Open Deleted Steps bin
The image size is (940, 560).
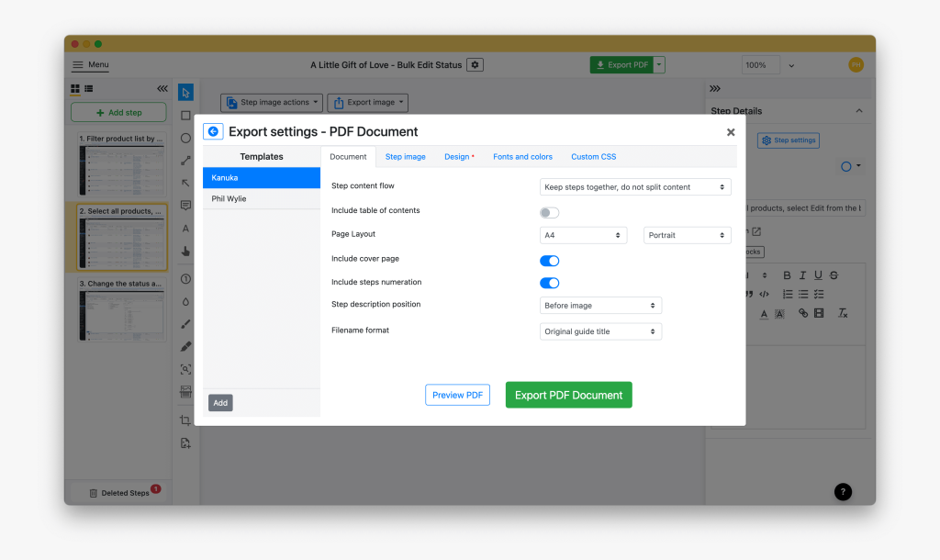119,493
